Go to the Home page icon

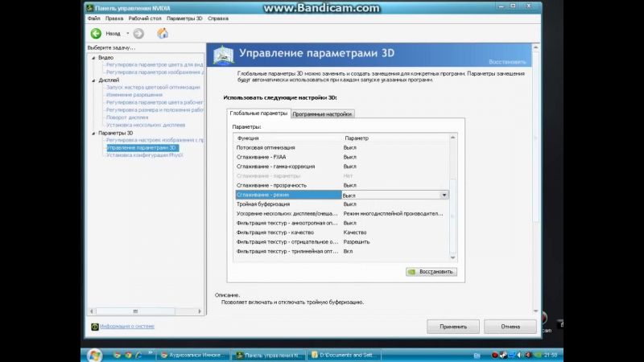click(163, 33)
